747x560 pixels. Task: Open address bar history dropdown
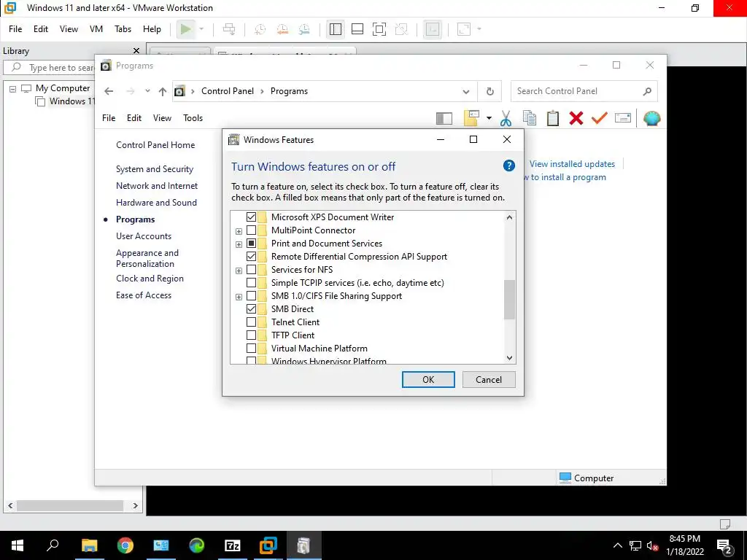[x=466, y=91]
